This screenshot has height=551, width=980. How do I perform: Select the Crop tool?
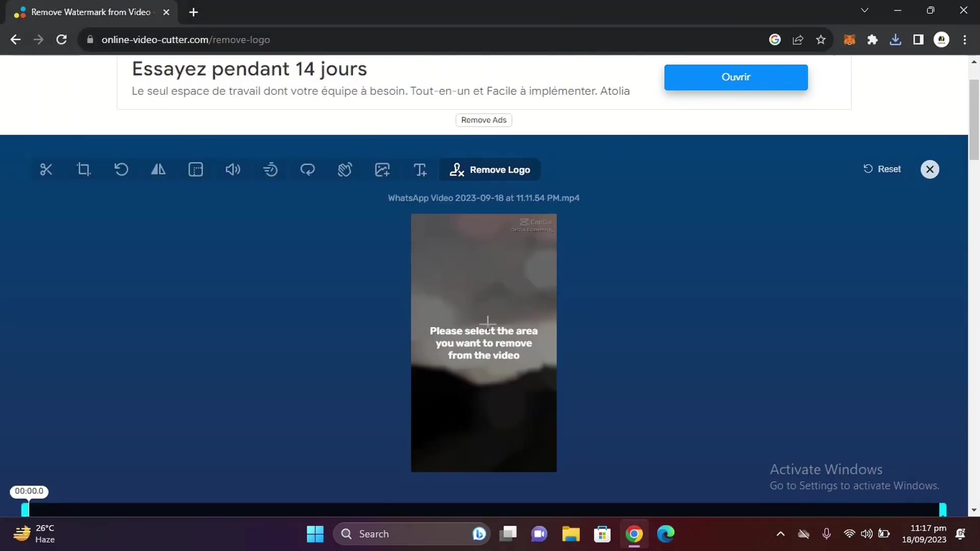pyautogui.click(x=84, y=169)
